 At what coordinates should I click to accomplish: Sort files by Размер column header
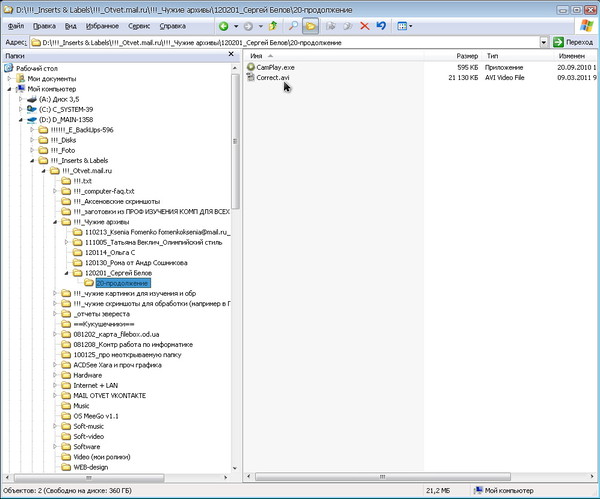[x=452, y=56]
